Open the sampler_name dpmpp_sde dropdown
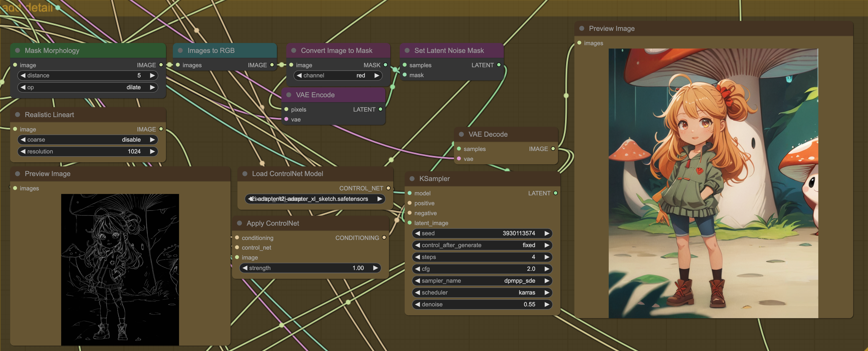This screenshot has width=868, height=351. [482, 280]
